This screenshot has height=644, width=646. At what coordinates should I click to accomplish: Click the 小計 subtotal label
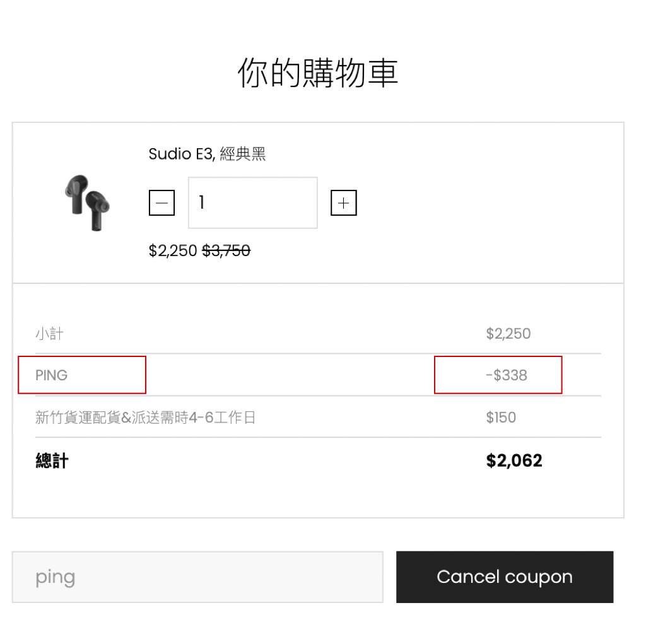click(49, 333)
